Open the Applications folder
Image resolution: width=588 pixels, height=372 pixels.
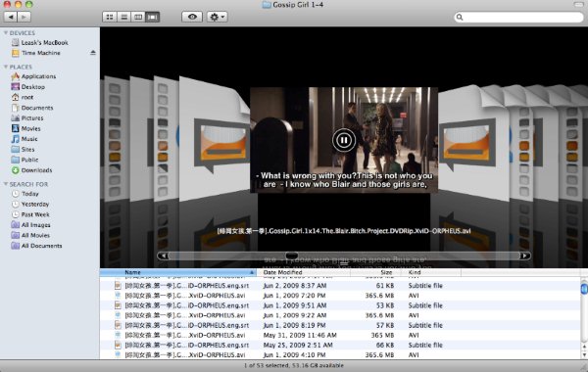click(x=33, y=76)
